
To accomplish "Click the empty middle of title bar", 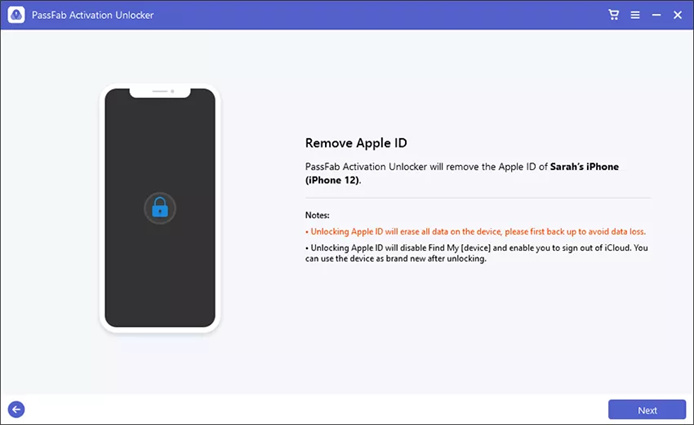I will click(x=350, y=15).
